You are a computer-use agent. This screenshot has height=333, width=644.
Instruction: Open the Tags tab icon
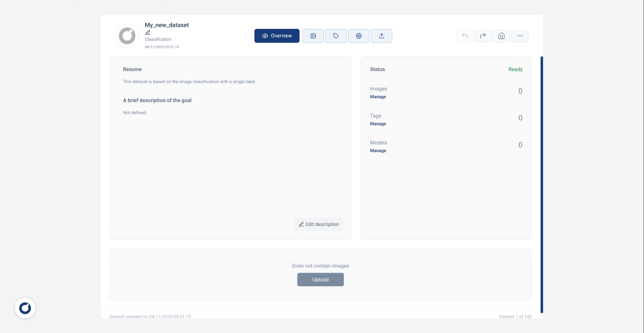coord(336,36)
